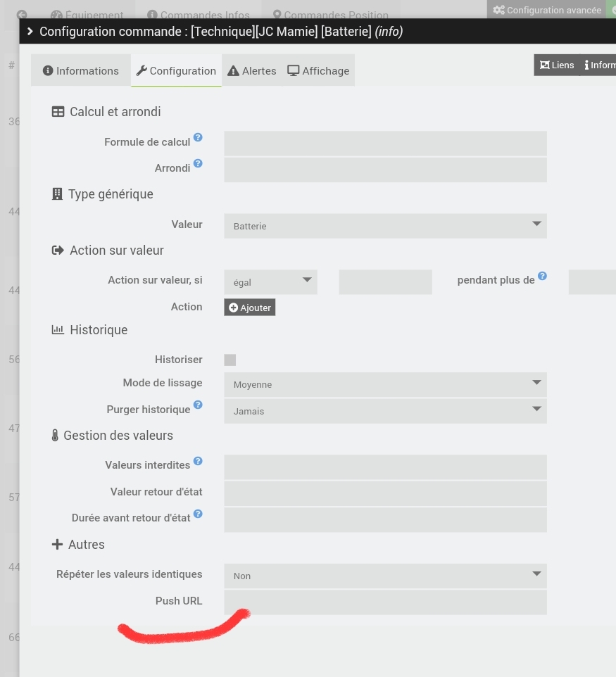Click the Action sur valeur arrow icon

click(x=57, y=249)
